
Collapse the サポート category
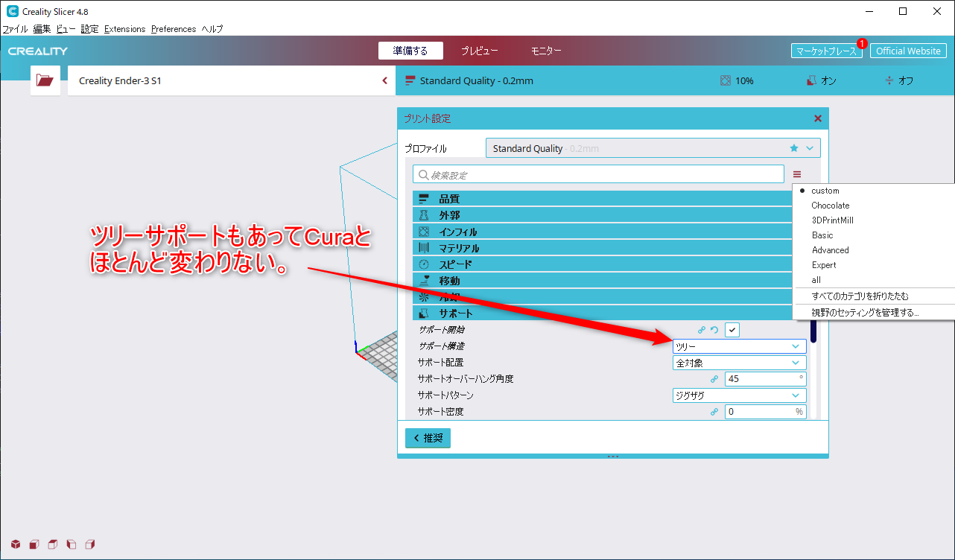(602, 314)
